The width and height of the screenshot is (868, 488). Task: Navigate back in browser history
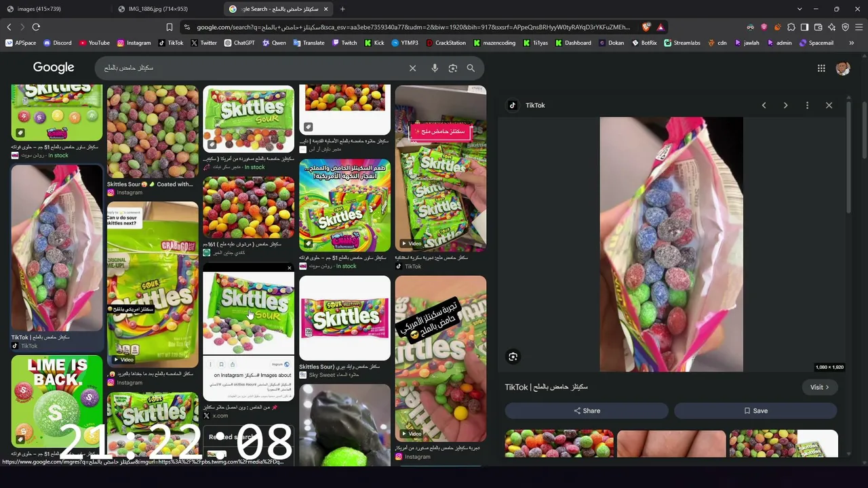click(9, 27)
